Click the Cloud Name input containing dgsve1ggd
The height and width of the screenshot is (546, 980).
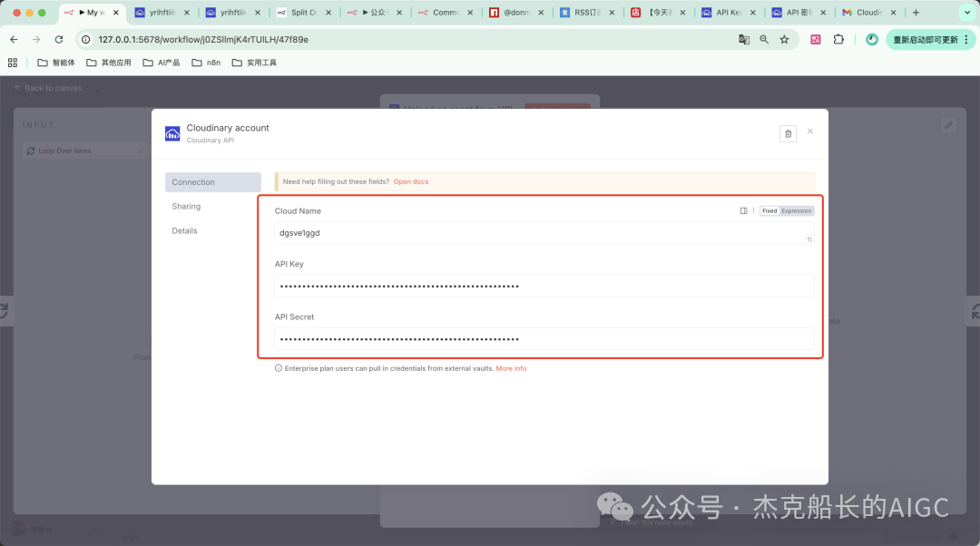coord(544,233)
